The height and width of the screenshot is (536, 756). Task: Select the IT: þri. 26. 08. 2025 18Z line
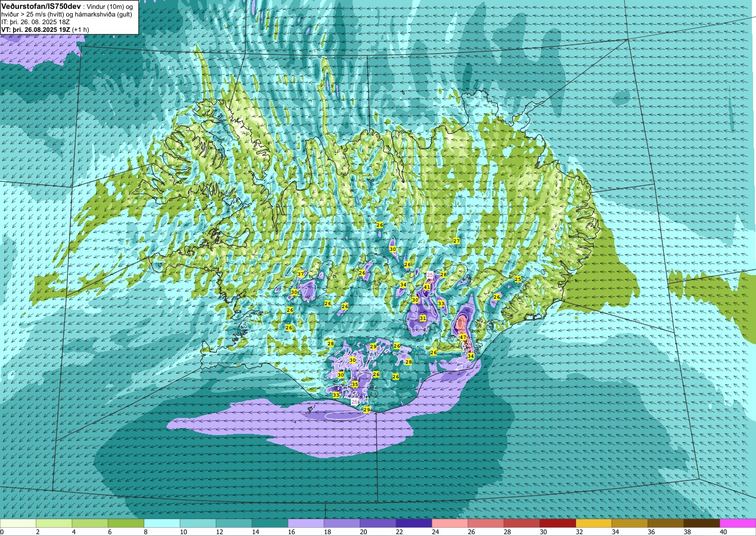coord(35,22)
